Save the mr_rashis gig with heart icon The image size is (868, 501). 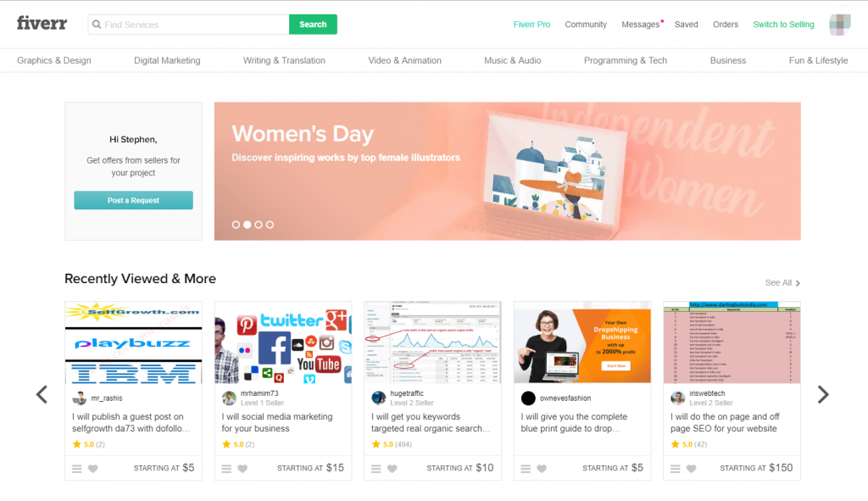[x=93, y=469]
